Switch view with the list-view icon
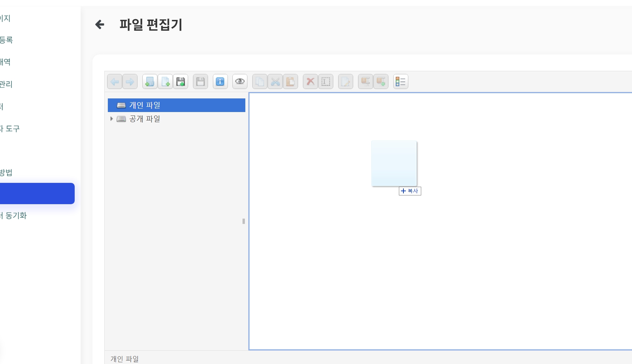 pyautogui.click(x=401, y=82)
